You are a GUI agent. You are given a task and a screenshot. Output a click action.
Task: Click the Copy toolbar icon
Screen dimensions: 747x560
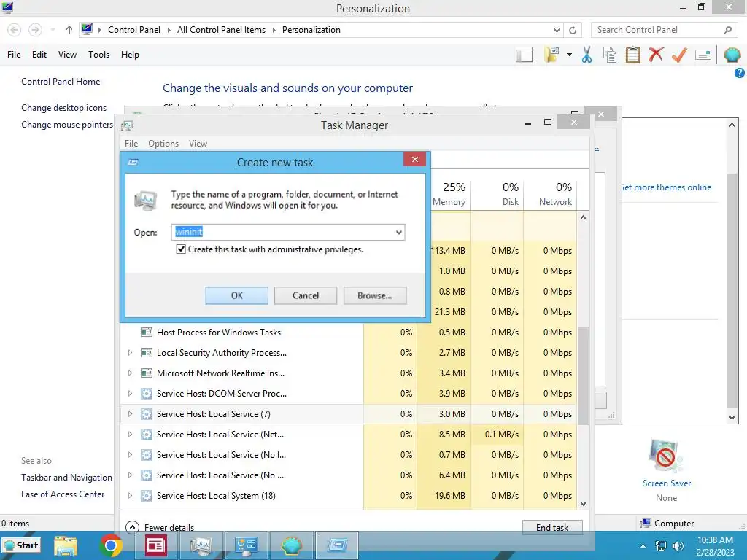point(610,55)
